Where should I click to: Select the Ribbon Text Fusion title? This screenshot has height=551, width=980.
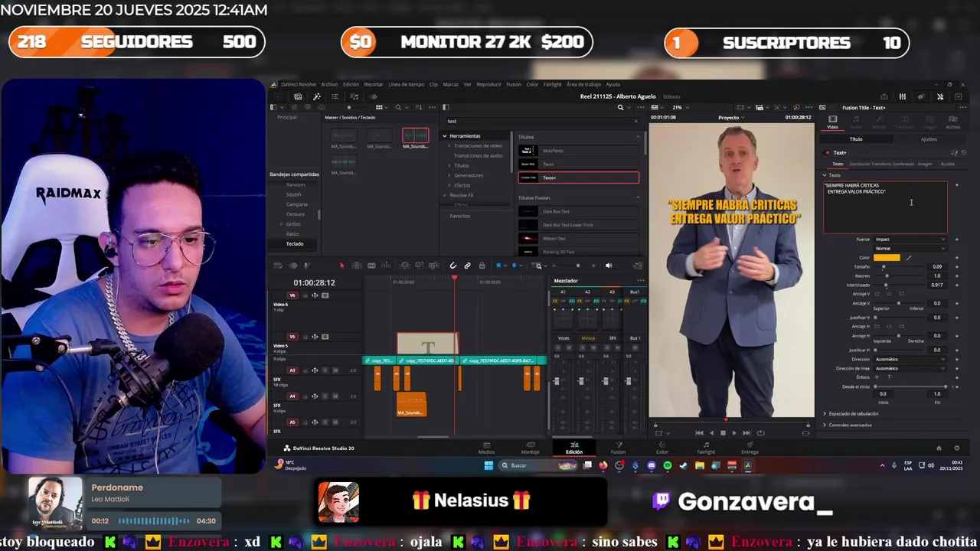click(578, 238)
